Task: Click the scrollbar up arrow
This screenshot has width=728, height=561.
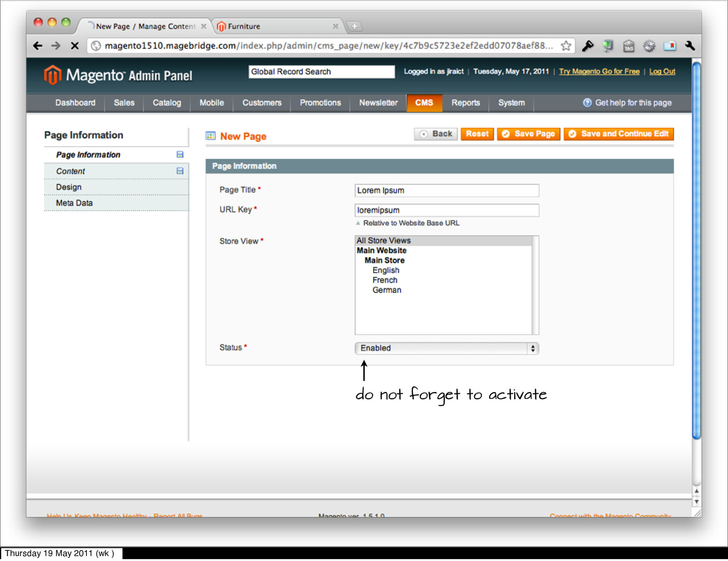Action: coord(696,491)
